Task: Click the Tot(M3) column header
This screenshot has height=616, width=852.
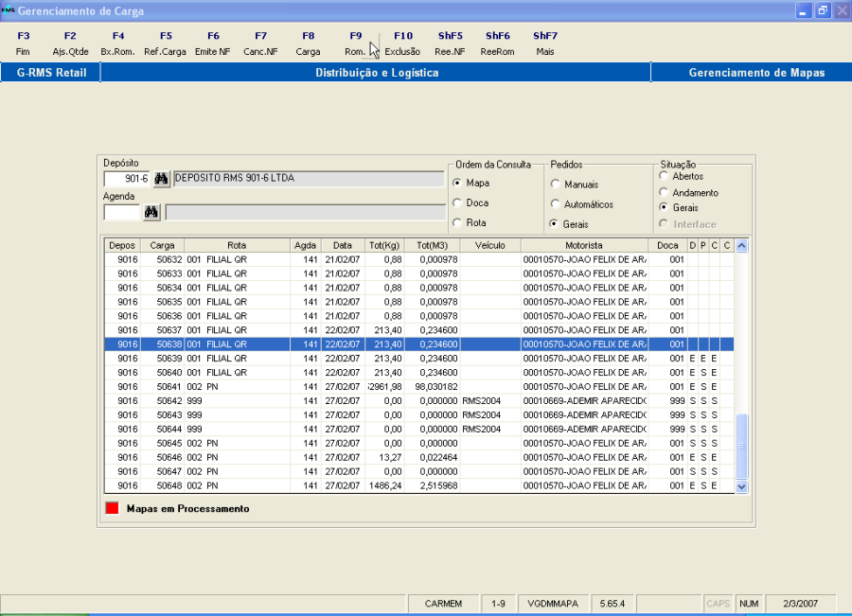Action: tap(432, 245)
